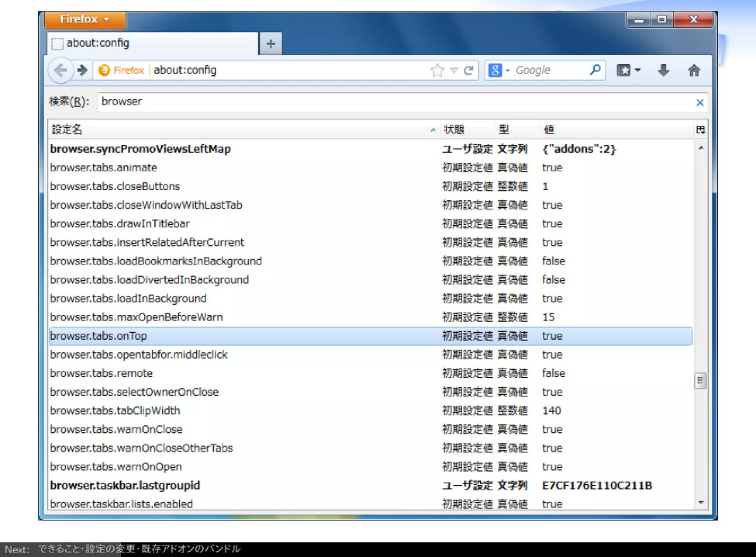This screenshot has width=756, height=557.
Task: Open the column picker icon
Action: click(700, 130)
